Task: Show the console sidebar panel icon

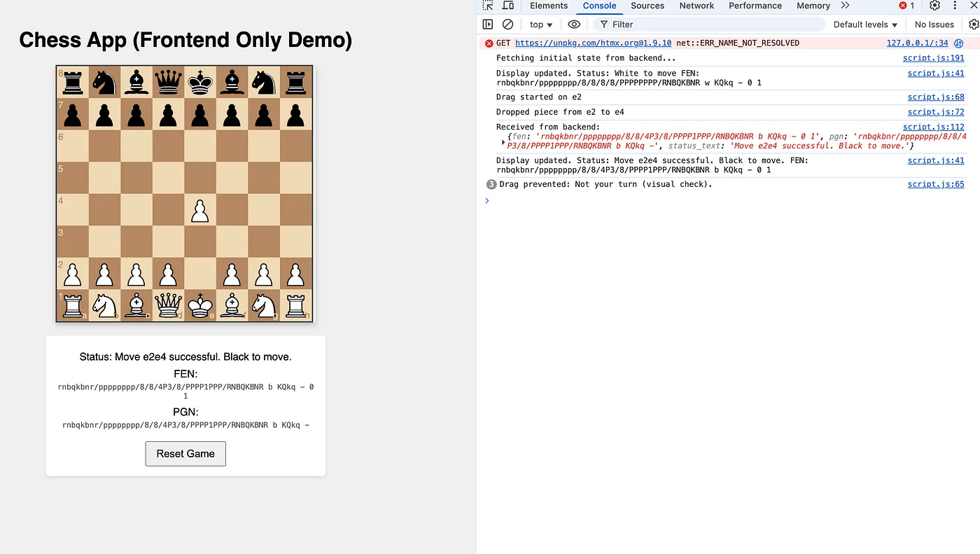Action: pyautogui.click(x=488, y=25)
